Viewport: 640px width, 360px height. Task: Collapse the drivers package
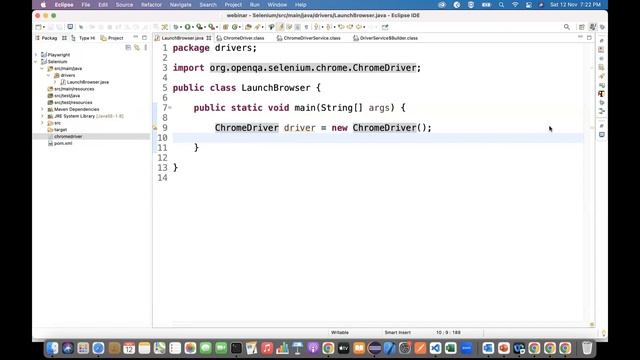tap(49, 76)
